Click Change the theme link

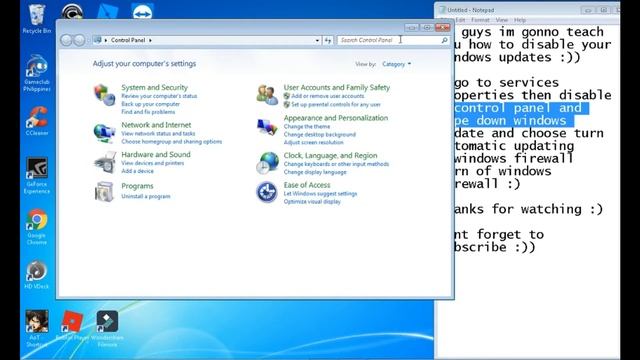(307, 127)
